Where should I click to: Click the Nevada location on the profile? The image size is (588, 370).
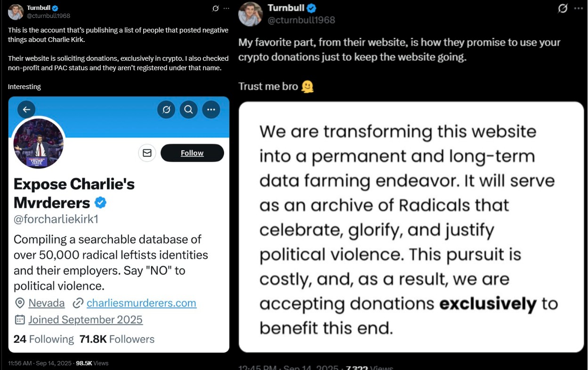point(46,303)
